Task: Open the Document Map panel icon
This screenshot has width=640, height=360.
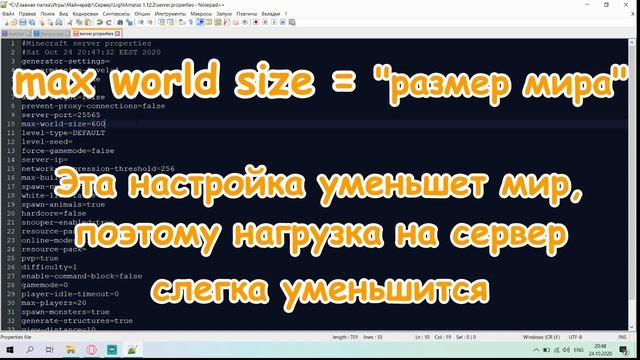Action: [218, 22]
